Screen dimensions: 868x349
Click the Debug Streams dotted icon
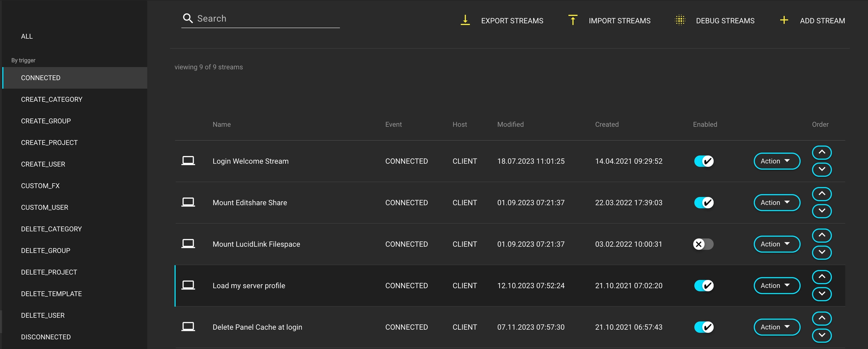[x=680, y=20]
